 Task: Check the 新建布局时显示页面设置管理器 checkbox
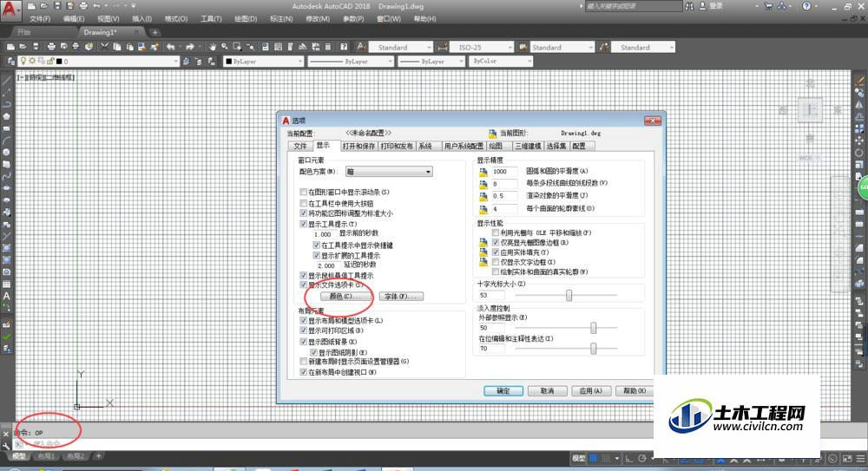tap(303, 362)
